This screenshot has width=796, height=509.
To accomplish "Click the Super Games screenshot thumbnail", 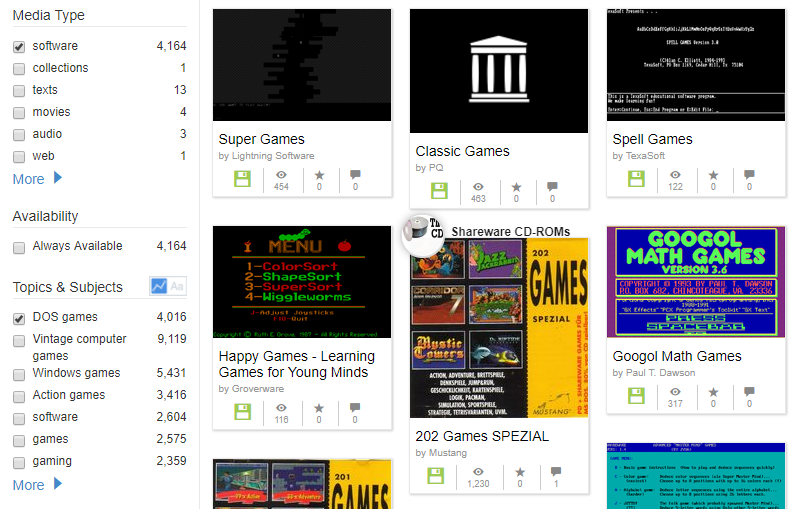I will [x=302, y=65].
